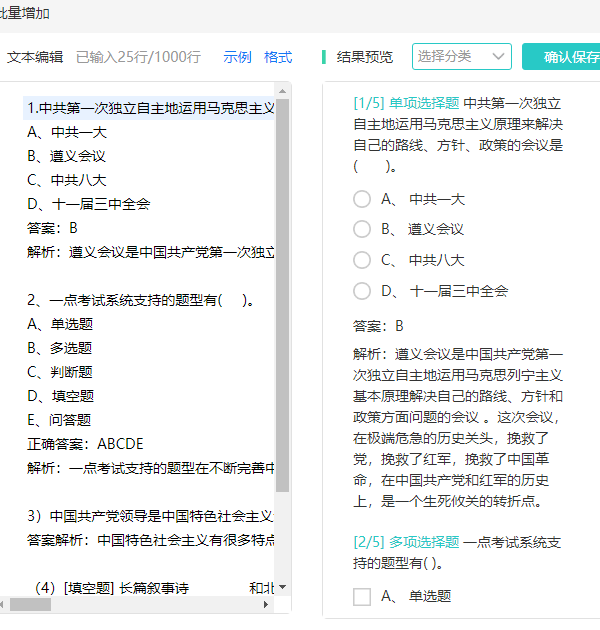Click the editor vertical scrollbar thumb
600x630 pixels.
coord(283,295)
